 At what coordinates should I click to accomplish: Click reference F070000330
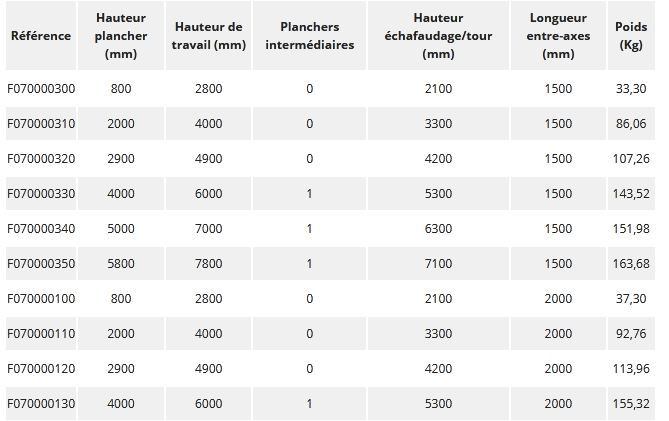[x=41, y=194]
